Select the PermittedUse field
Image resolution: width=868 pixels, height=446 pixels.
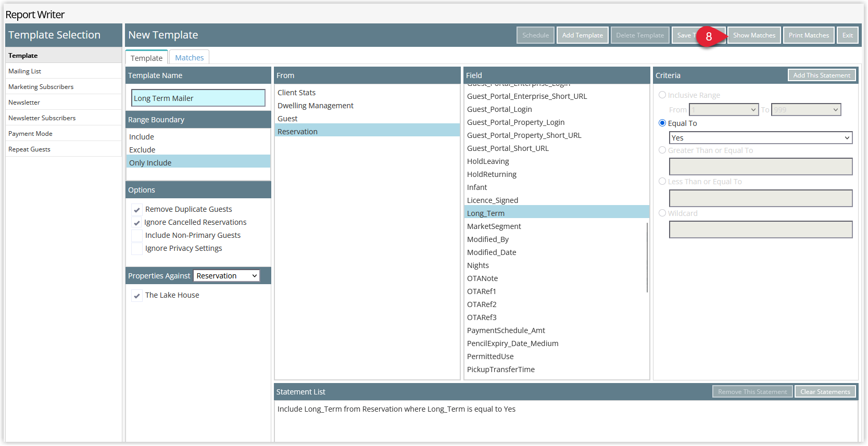[x=556, y=356]
